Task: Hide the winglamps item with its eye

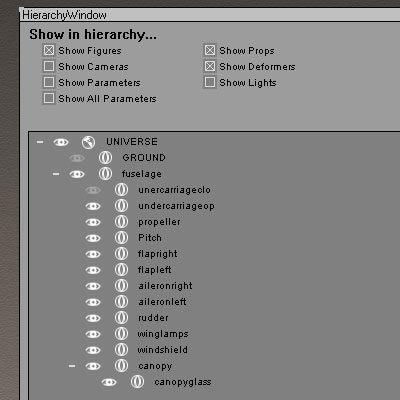Action: pyautogui.click(x=93, y=334)
